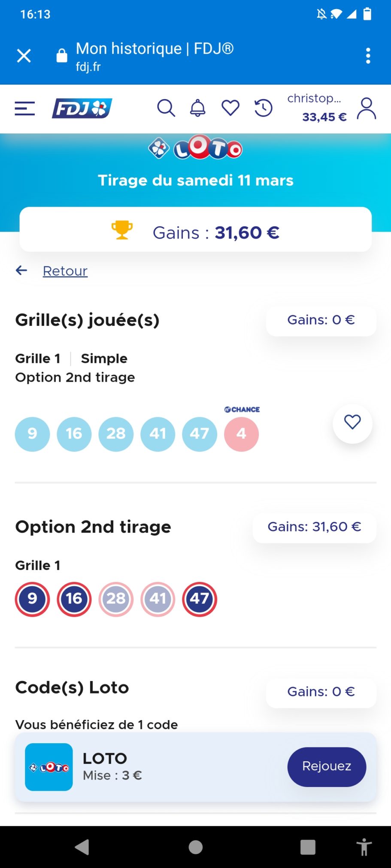
Task: Open the user account profile icon
Action: (x=367, y=108)
